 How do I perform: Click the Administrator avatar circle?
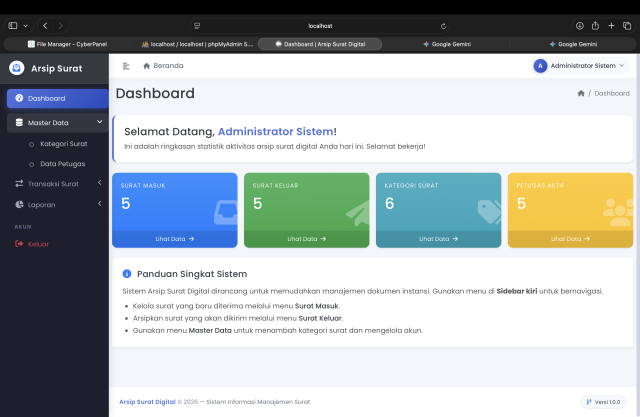click(x=540, y=66)
